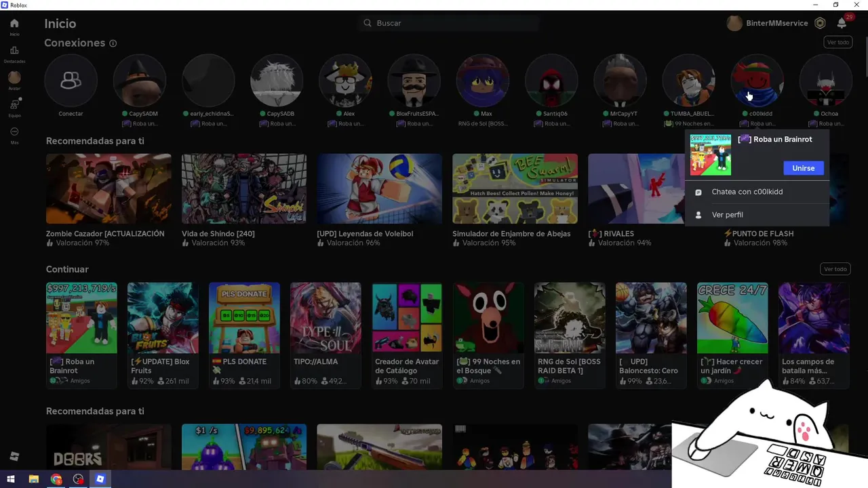This screenshot has width=868, height=488.
Task: Open the notifications bell icon
Action: [x=842, y=23]
